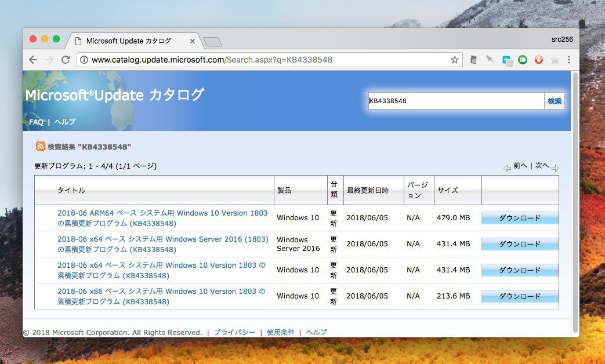This screenshot has width=605, height=364.
Task: Reload the page using the refresh icon
Action: 66,60
